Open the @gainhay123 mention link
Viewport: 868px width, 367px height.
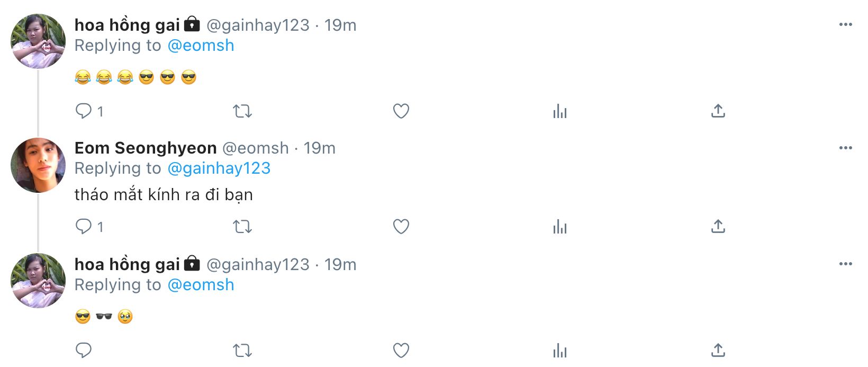pos(219,168)
